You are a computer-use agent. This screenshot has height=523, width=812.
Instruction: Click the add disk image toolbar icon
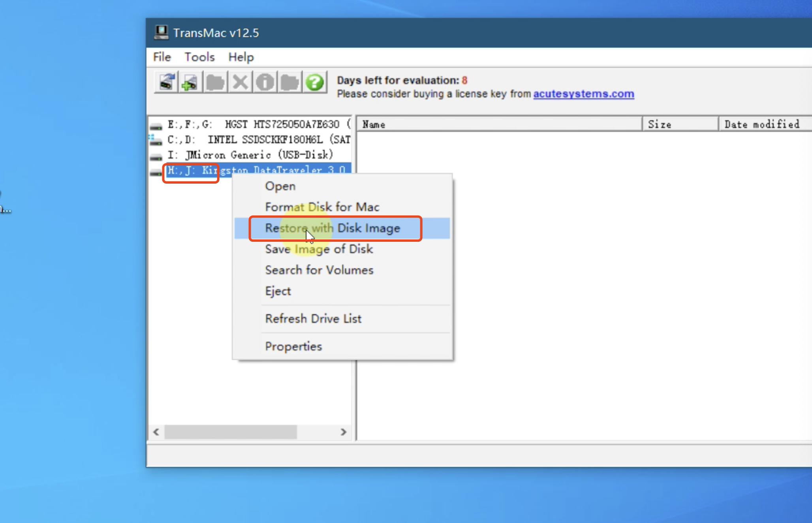coord(190,83)
